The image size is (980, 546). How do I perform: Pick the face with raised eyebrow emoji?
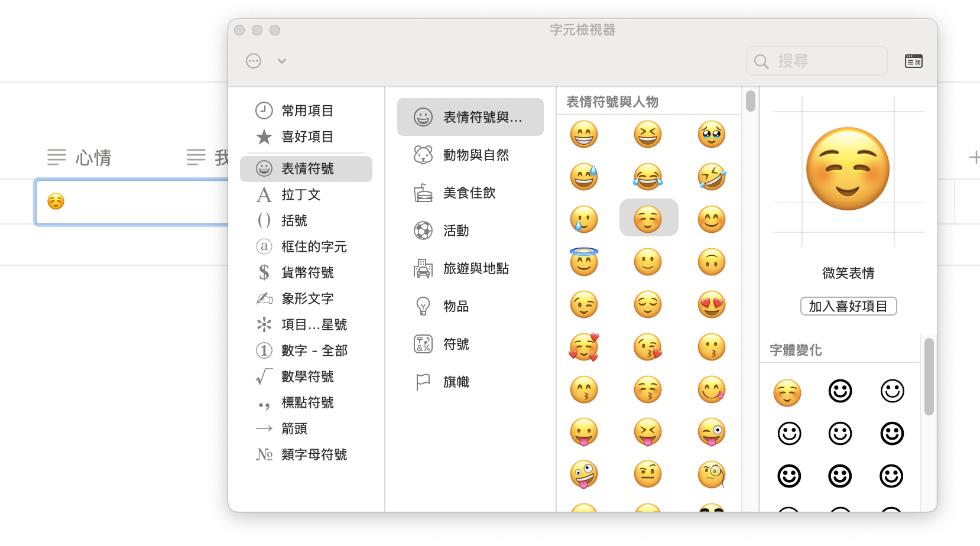648,475
